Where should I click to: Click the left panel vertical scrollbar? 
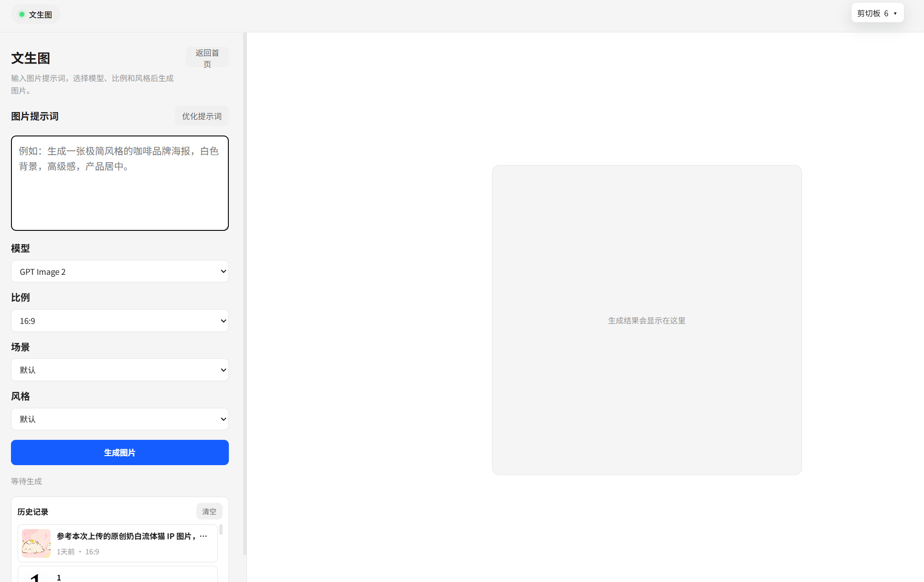tap(245, 293)
